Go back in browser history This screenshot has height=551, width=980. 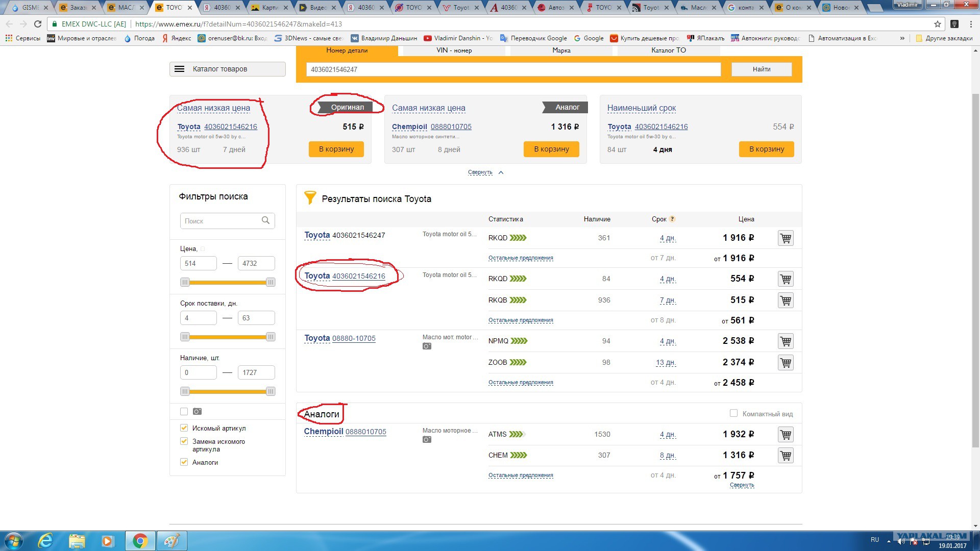[9, 24]
